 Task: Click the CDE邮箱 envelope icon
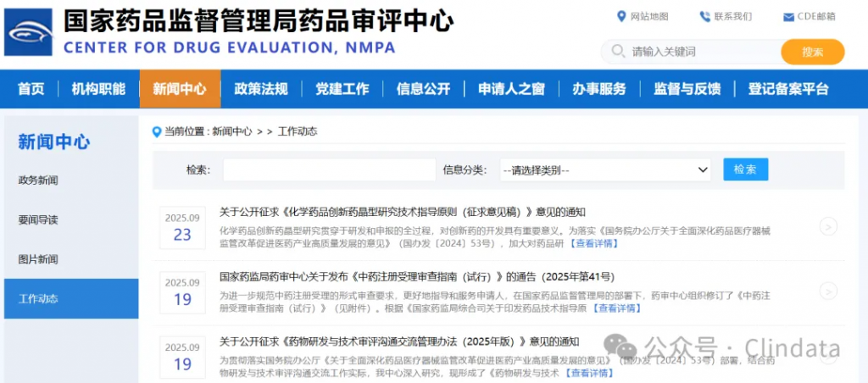click(788, 16)
